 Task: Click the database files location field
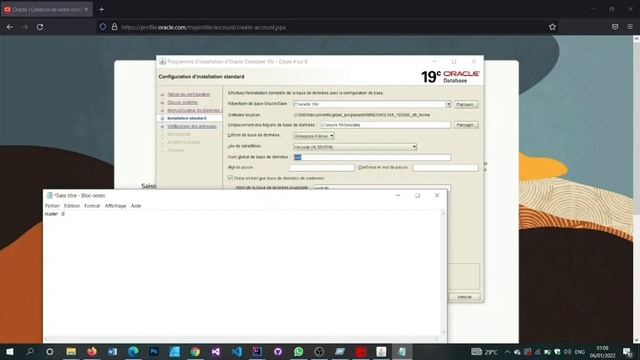385,125
